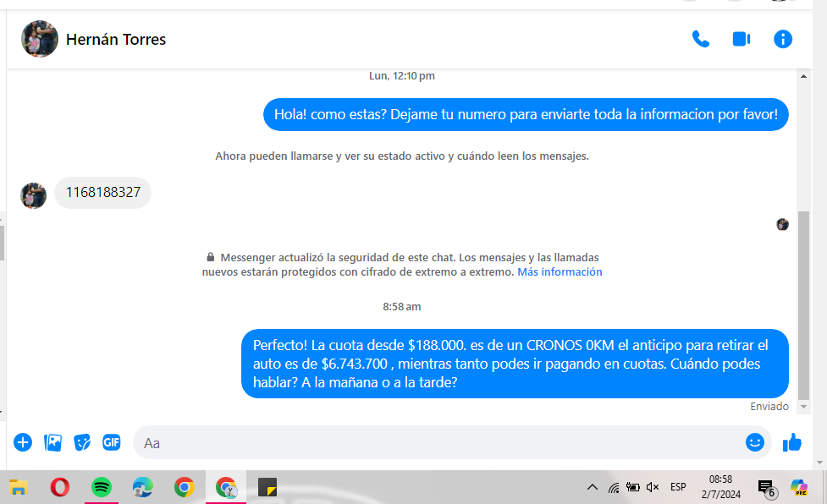Choose a sticker to send
The image size is (827, 504).
82,442
